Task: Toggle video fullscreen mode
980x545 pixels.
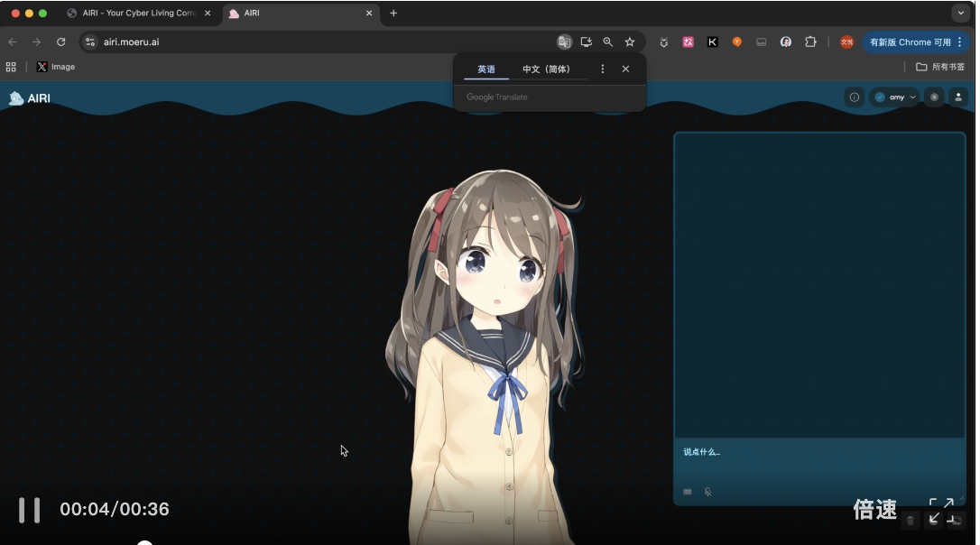Action: click(x=941, y=510)
